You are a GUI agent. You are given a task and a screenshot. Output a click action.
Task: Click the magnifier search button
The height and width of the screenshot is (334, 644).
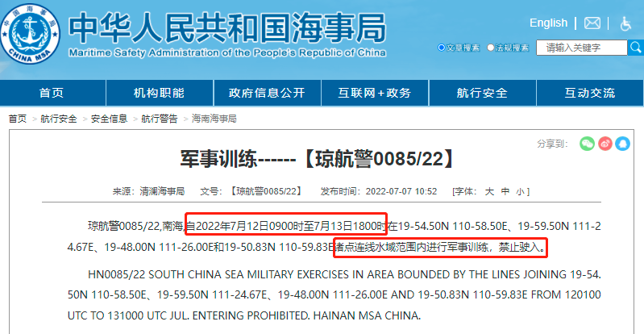[636, 48]
